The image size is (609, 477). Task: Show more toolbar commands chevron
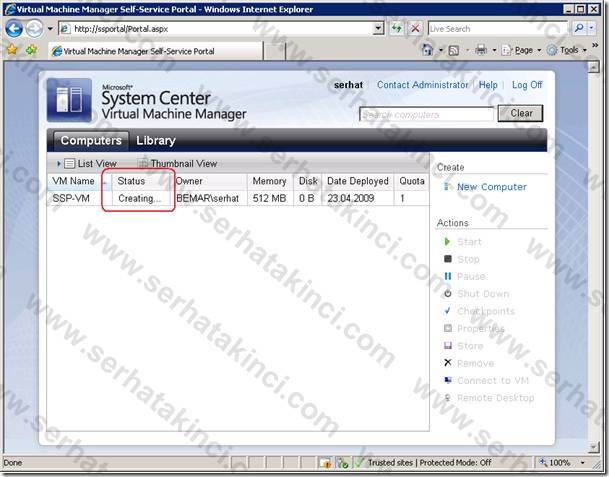(x=595, y=46)
